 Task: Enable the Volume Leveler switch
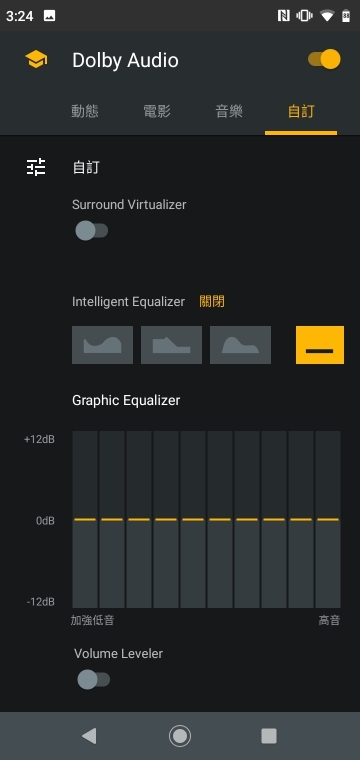94,679
